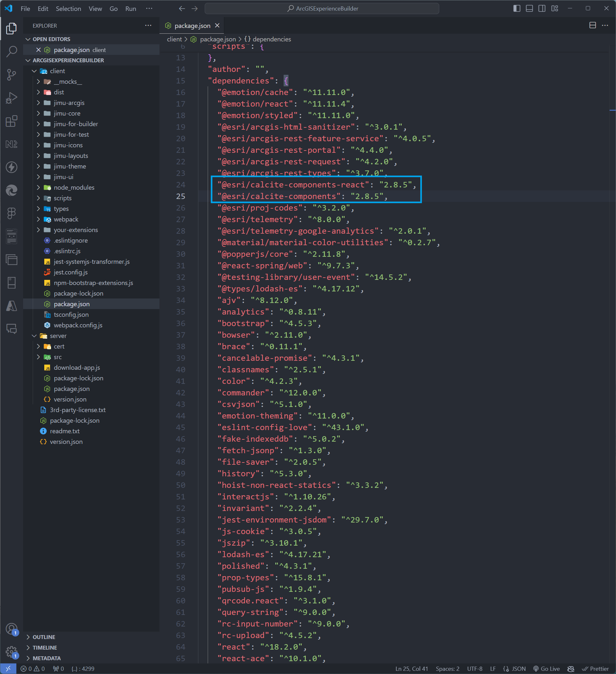This screenshot has height=674, width=616.
Task: Open the Extensions panel
Action: pos(12,121)
